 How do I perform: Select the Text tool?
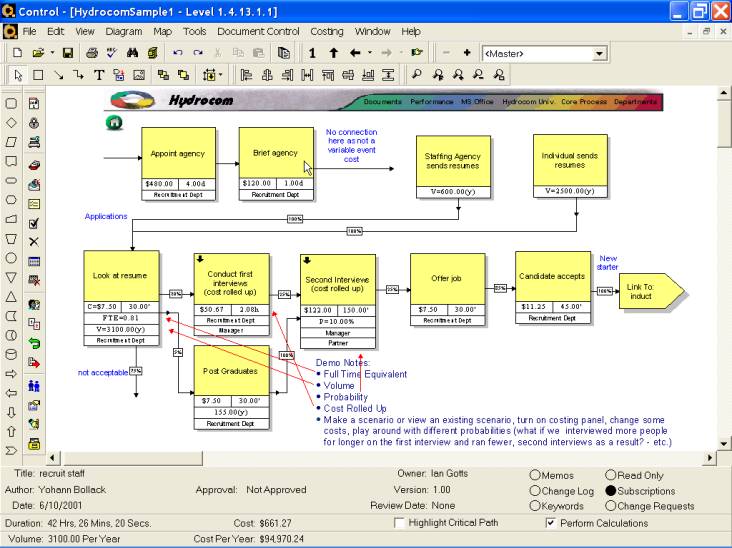(99, 75)
